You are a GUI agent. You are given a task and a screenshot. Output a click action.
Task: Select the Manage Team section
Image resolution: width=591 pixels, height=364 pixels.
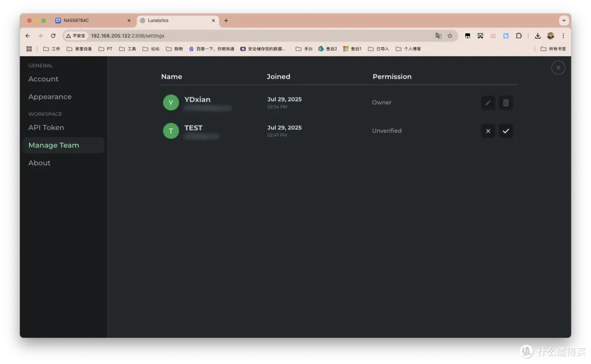pos(63,145)
